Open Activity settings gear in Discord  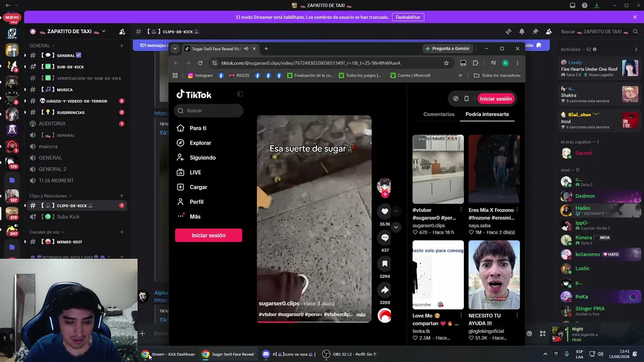point(595,49)
